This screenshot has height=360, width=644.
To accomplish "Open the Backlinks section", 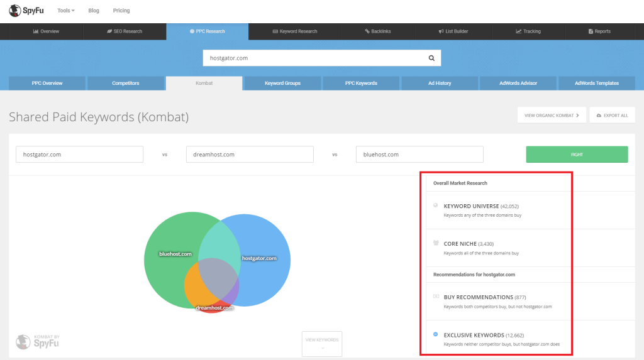I will pos(378,31).
